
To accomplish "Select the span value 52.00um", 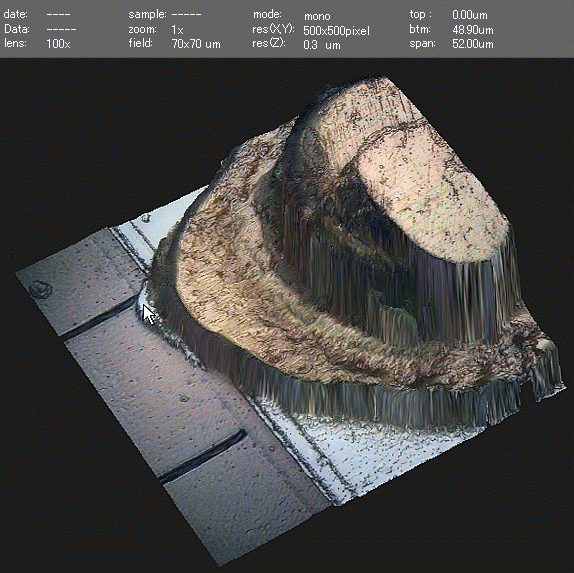I will point(473,44).
